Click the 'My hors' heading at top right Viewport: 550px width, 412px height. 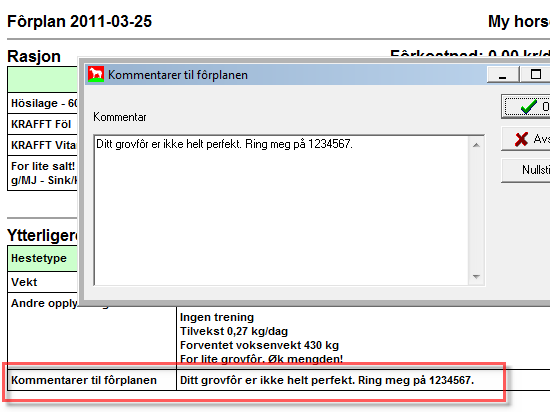point(519,21)
